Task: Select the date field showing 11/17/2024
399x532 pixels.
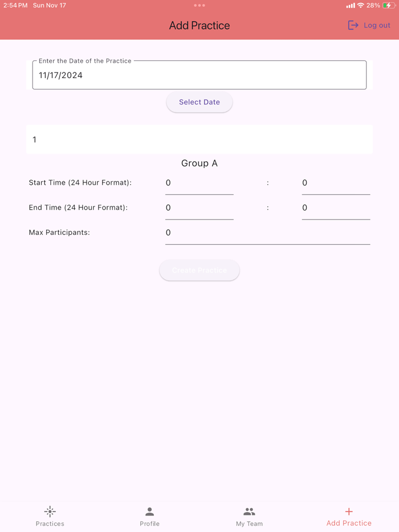Action: [x=199, y=75]
